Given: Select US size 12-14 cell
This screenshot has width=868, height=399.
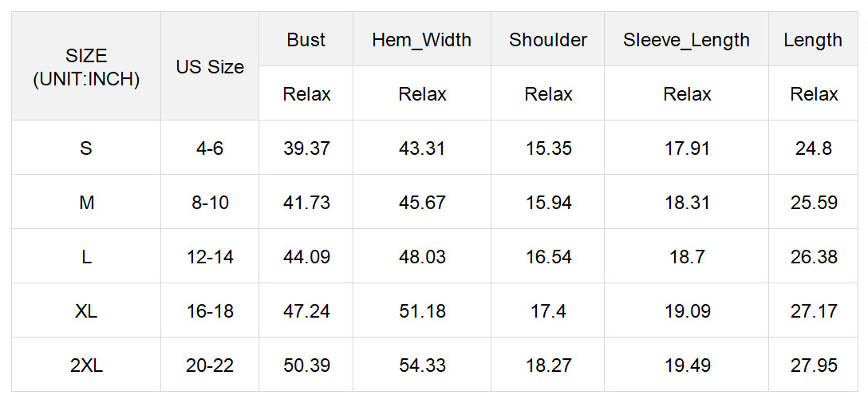Looking at the screenshot, I should point(210,257).
